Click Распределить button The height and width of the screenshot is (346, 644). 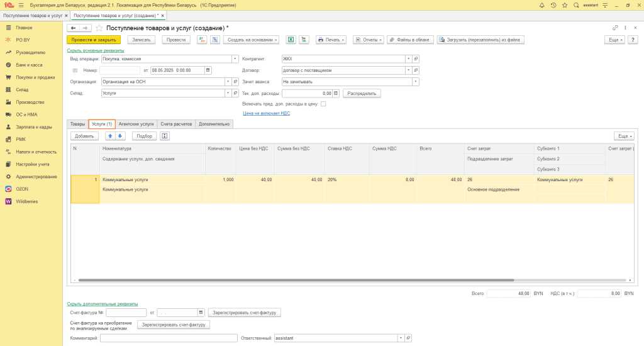coord(362,93)
